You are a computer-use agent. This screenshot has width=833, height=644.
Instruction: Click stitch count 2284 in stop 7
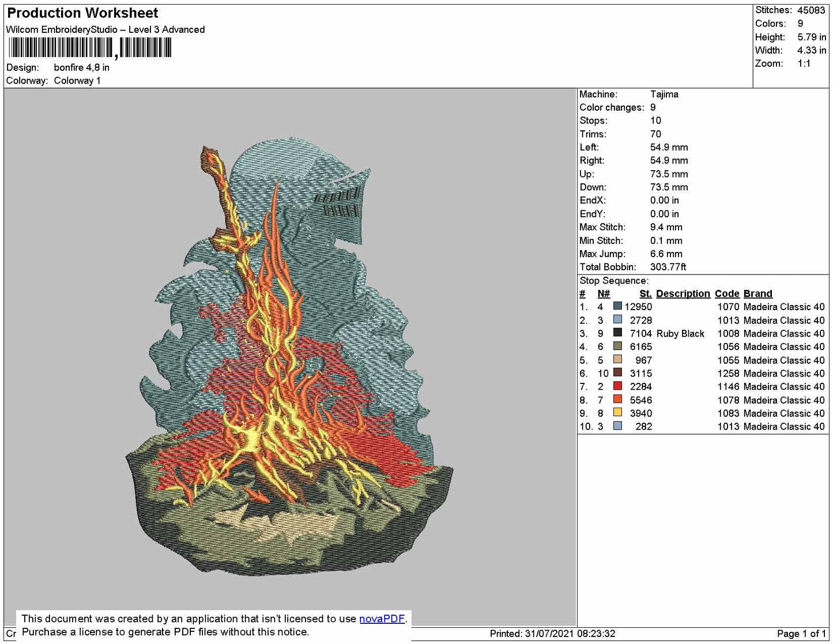click(641, 386)
